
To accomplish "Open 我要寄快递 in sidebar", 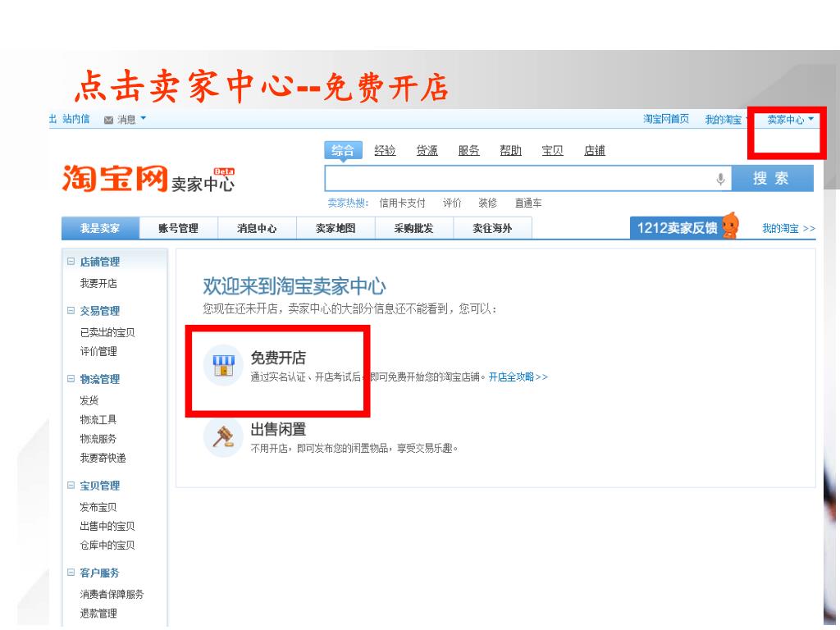I will (x=103, y=458).
